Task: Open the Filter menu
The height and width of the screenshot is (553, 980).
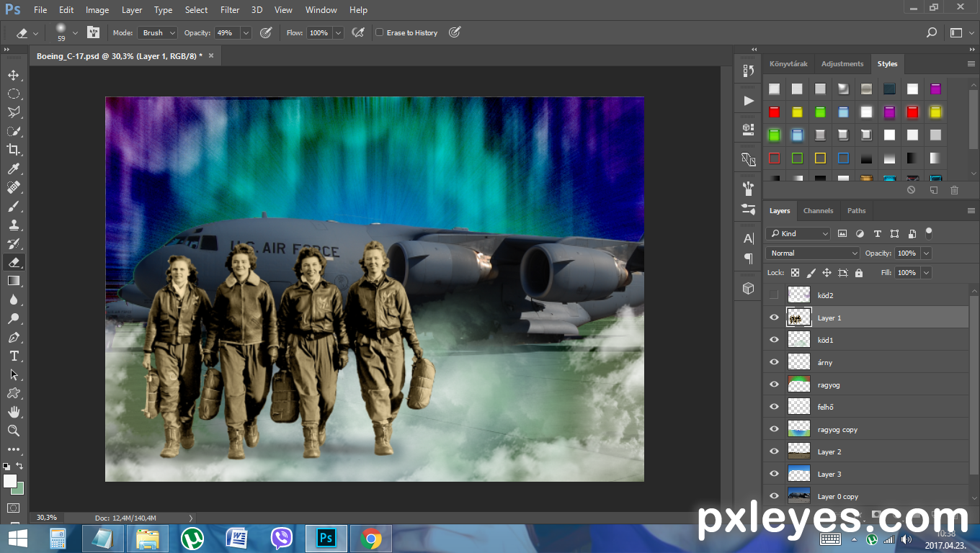Action: (x=230, y=10)
